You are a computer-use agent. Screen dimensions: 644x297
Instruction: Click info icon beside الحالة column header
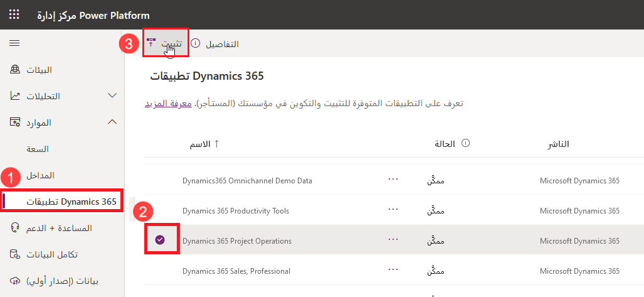pos(465,143)
